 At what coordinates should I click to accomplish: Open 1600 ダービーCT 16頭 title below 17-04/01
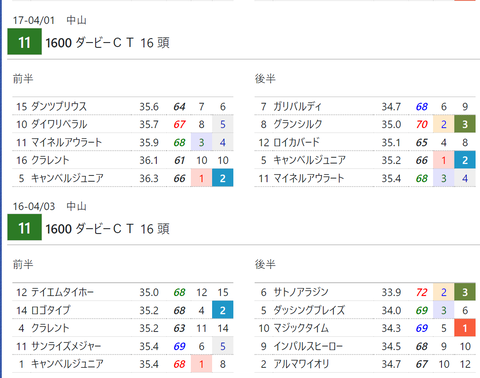pyautogui.click(x=107, y=43)
